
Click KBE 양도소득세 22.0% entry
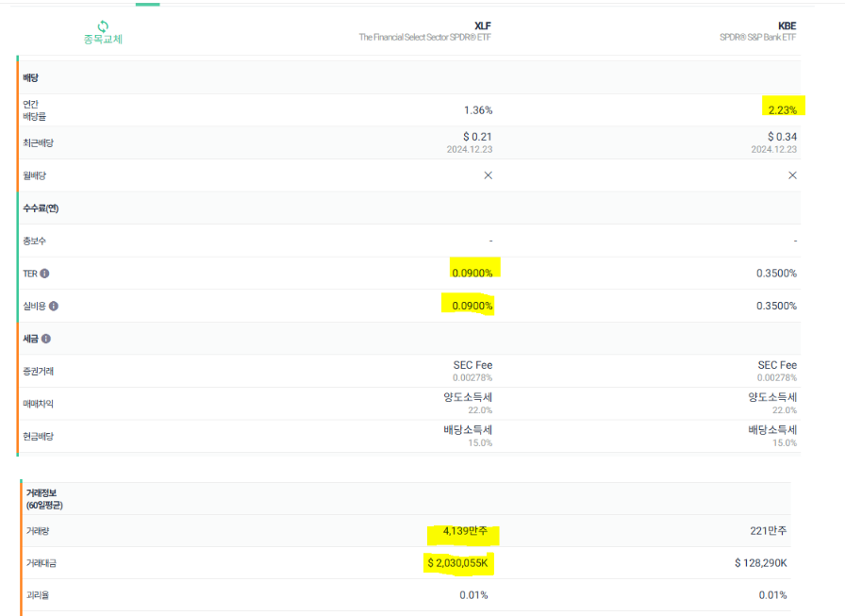click(x=772, y=403)
